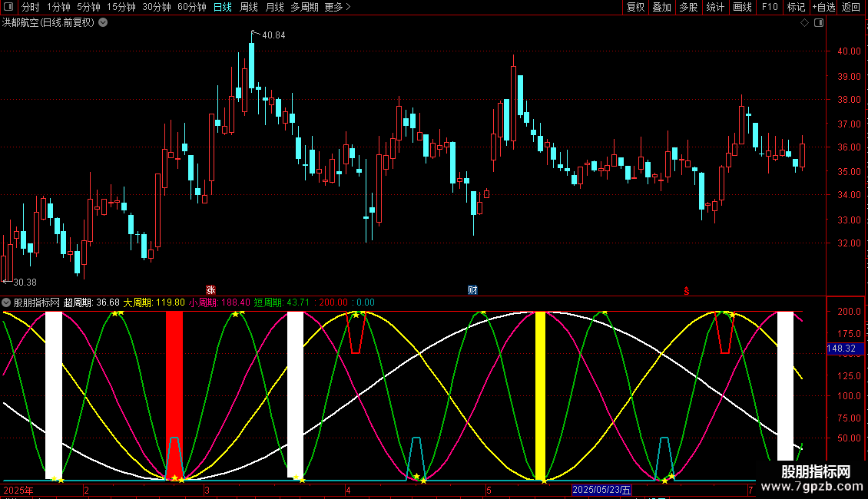
Task: Switch to the 周线 weekly period tab
Action: pyautogui.click(x=249, y=7)
